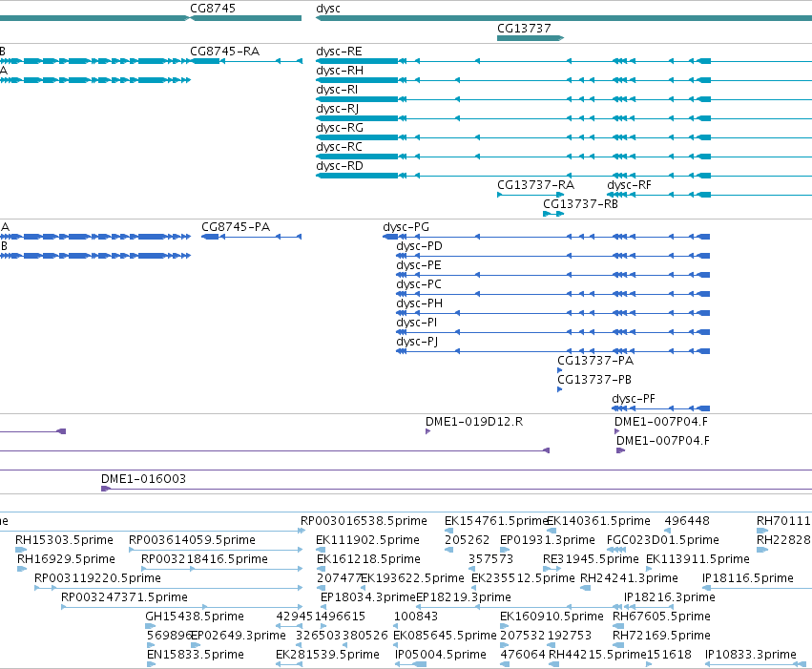Click the RP003016538.5prime EST label

point(364,521)
